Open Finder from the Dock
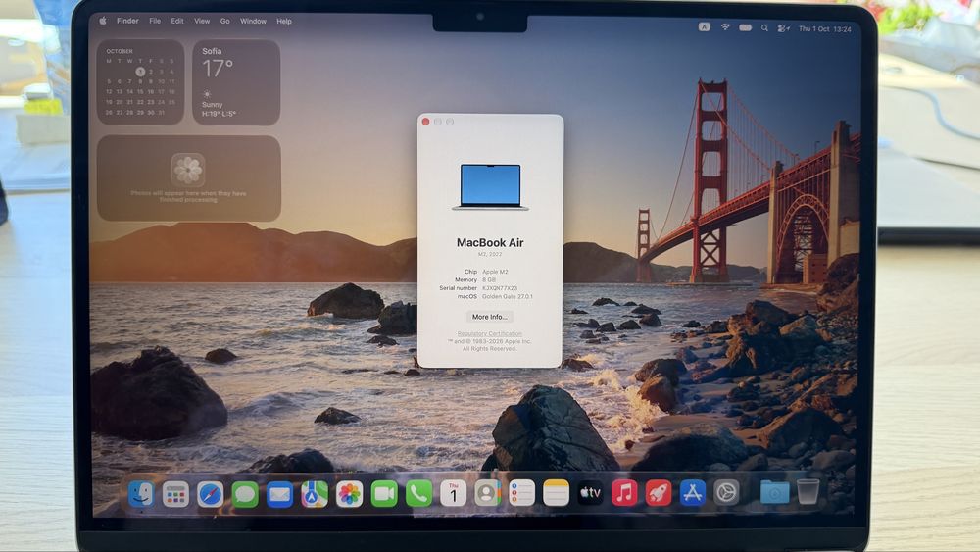Viewport: 980px width, 552px height. 141,494
